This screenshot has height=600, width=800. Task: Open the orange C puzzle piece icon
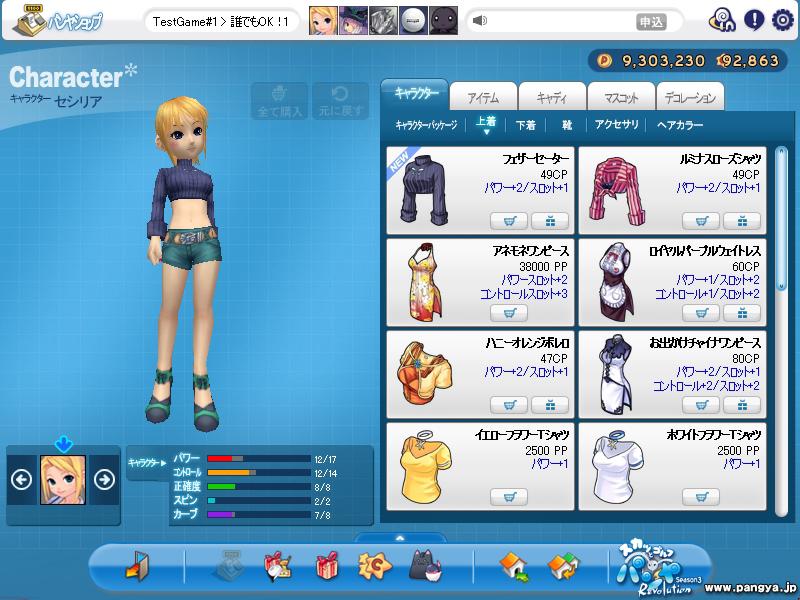(374, 566)
